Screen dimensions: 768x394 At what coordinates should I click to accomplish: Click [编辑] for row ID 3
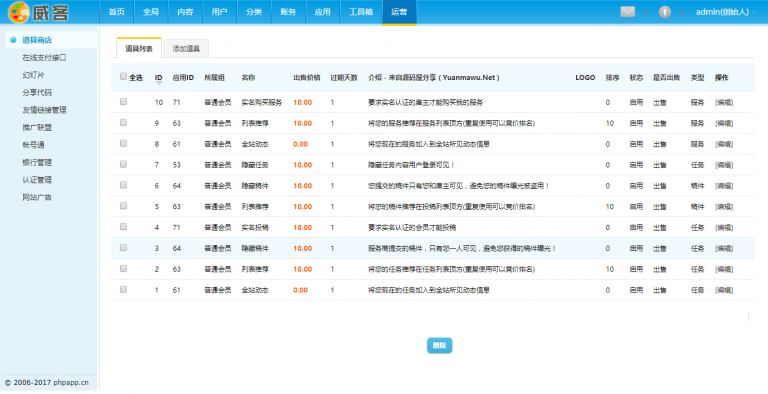tap(724, 248)
